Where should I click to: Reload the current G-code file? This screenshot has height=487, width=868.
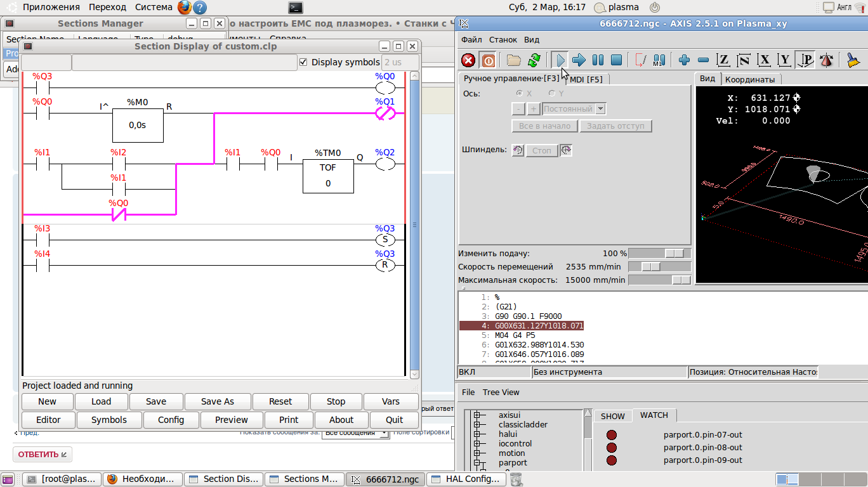(534, 60)
